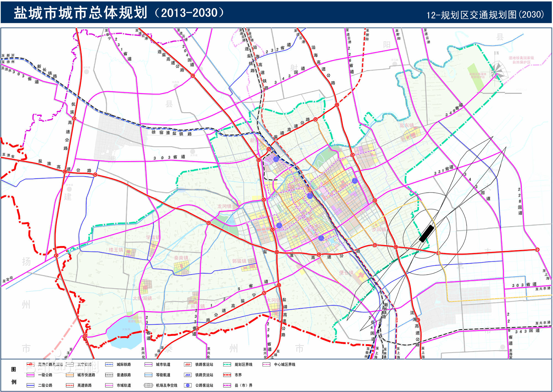Click the northernmost blue bus station marker
The width and height of the screenshot is (553, 392).
[276, 159]
